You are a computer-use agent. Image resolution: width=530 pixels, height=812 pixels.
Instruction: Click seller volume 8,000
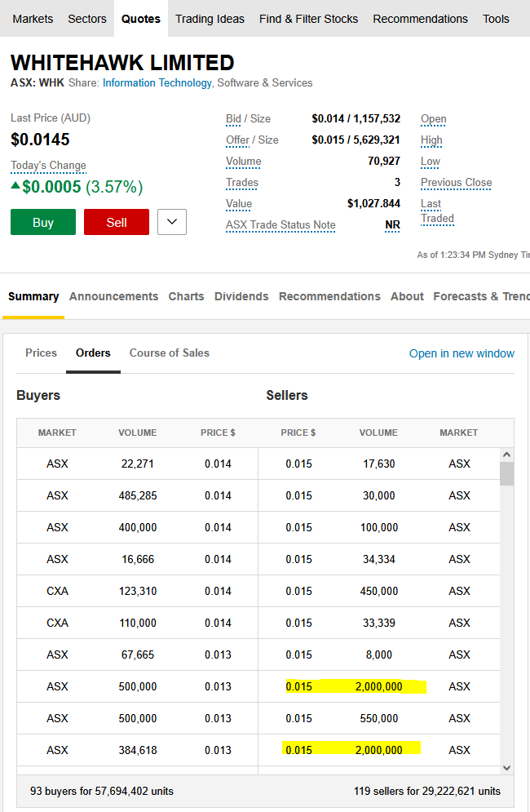pyautogui.click(x=379, y=655)
